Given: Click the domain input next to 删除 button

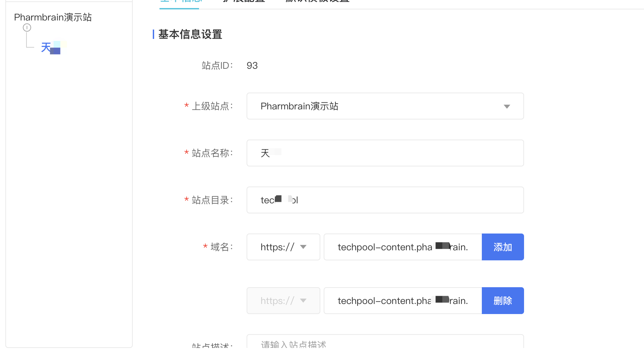Looking at the screenshot, I should point(403,301).
